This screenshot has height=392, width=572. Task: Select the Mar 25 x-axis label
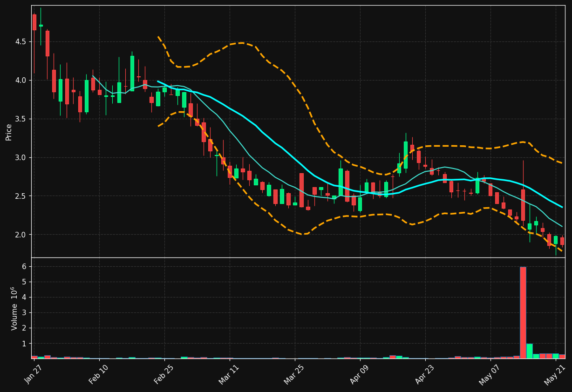coord(294,374)
